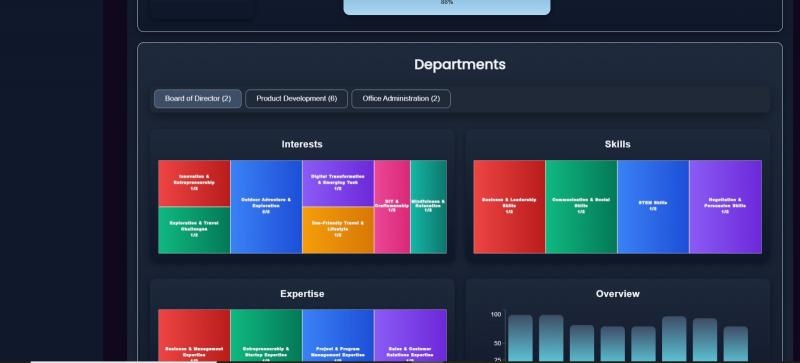Viewport: 800px width, 363px height.
Task: Click the Interests panel title
Action: [302, 144]
